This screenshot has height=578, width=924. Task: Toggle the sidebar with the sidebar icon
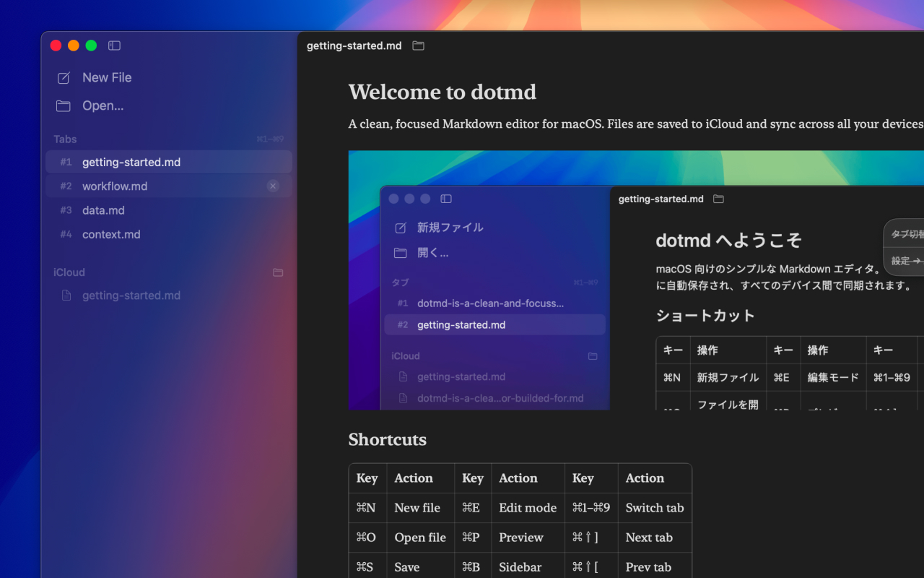[114, 46]
